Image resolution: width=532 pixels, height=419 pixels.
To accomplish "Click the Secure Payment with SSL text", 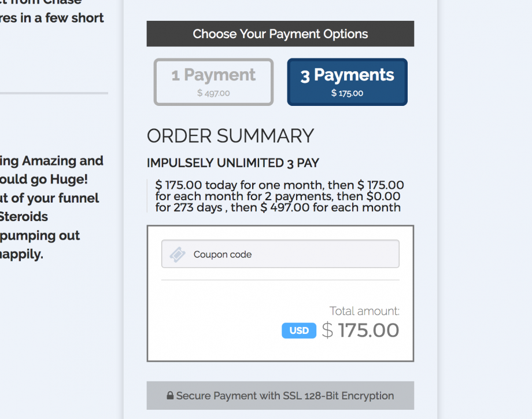I will coord(285,396).
